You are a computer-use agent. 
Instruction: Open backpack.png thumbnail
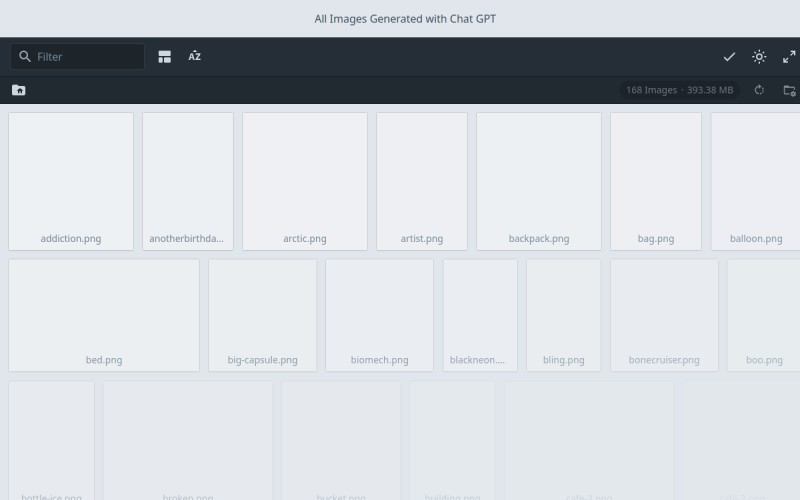539,182
